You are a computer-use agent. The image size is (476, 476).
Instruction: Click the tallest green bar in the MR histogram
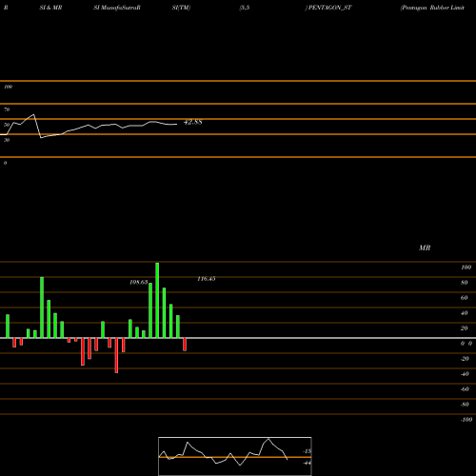157,300
